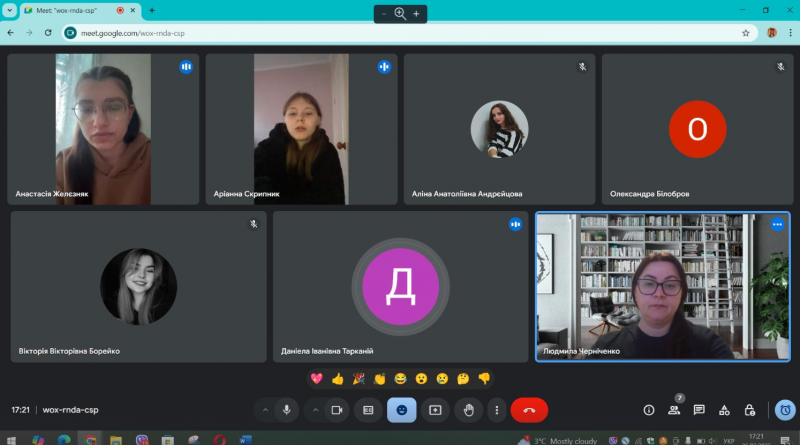Click the red leave call button
The image size is (800, 445).
[529, 410]
